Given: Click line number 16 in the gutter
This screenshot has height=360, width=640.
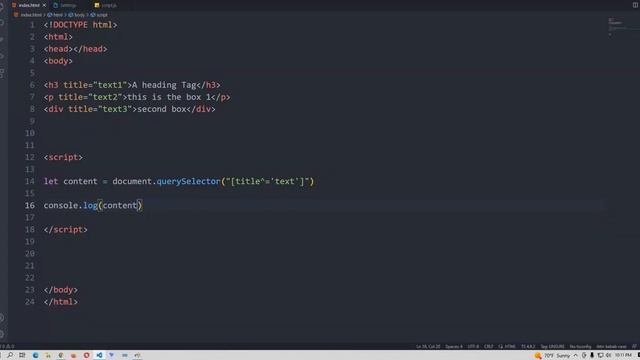Looking at the screenshot, I should pyautogui.click(x=30, y=205).
